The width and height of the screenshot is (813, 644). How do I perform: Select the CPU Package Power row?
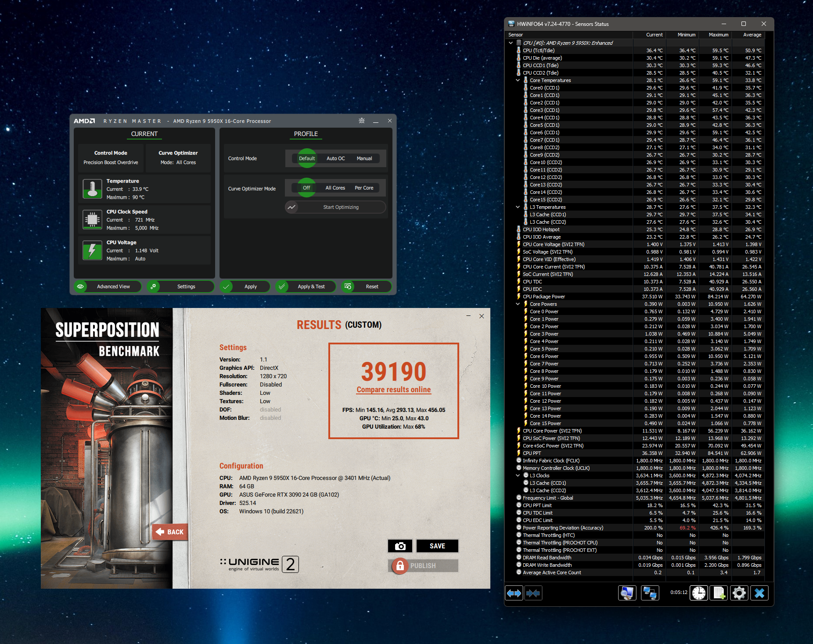coord(635,297)
